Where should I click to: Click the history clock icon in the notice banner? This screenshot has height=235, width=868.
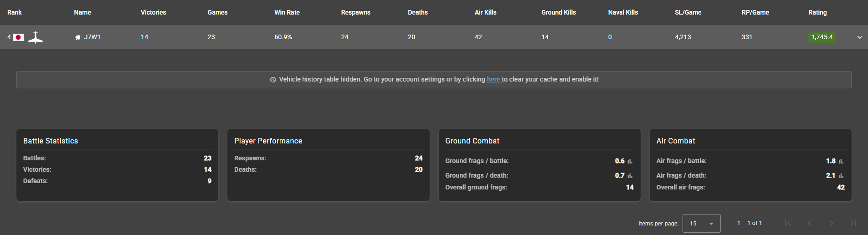pos(272,80)
